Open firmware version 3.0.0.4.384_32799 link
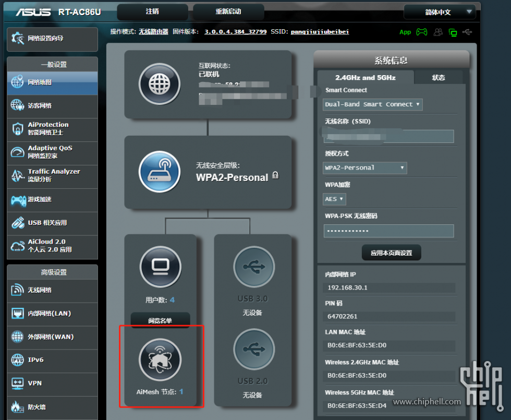 click(x=235, y=32)
